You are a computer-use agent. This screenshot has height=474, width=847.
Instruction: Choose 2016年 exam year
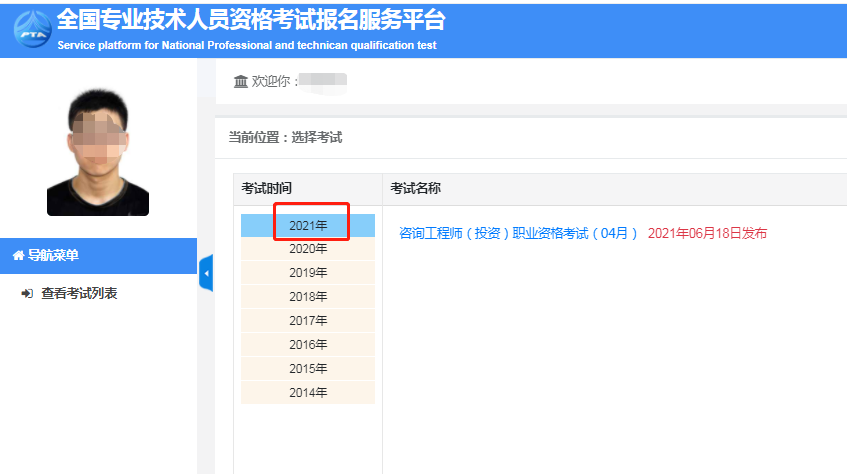(x=308, y=345)
